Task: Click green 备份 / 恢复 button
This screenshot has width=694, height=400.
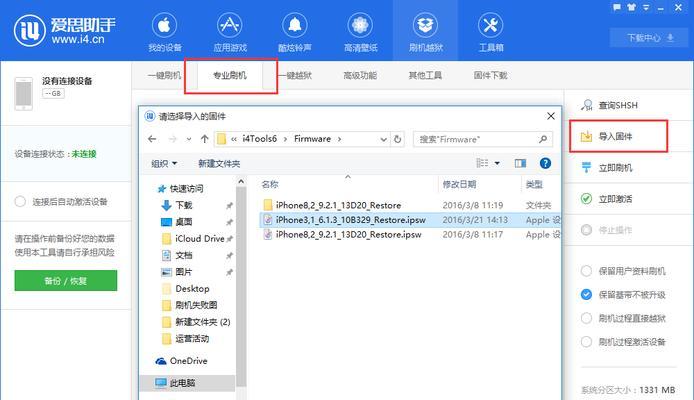Action: tap(66, 281)
